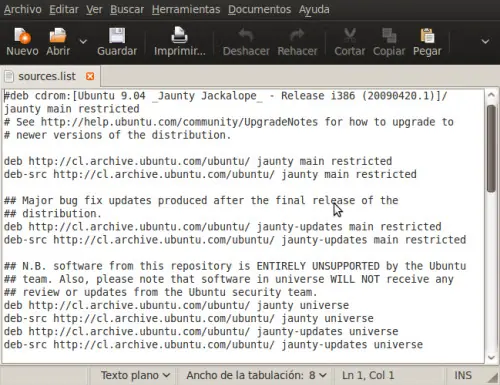The image size is (500, 385).
Task: Click 'deb-src' jaunty main restricted line
Action: 210,174
